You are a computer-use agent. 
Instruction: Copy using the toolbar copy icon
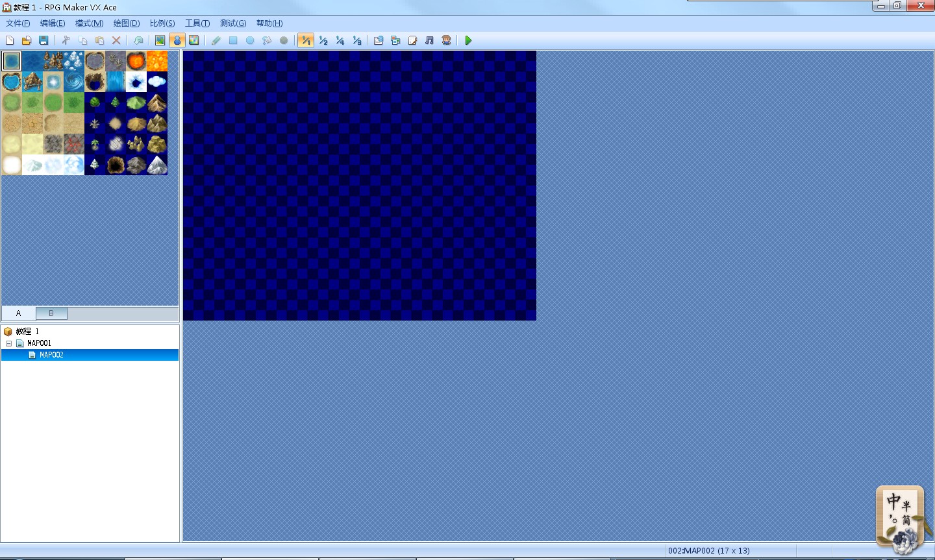tap(82, 40)
